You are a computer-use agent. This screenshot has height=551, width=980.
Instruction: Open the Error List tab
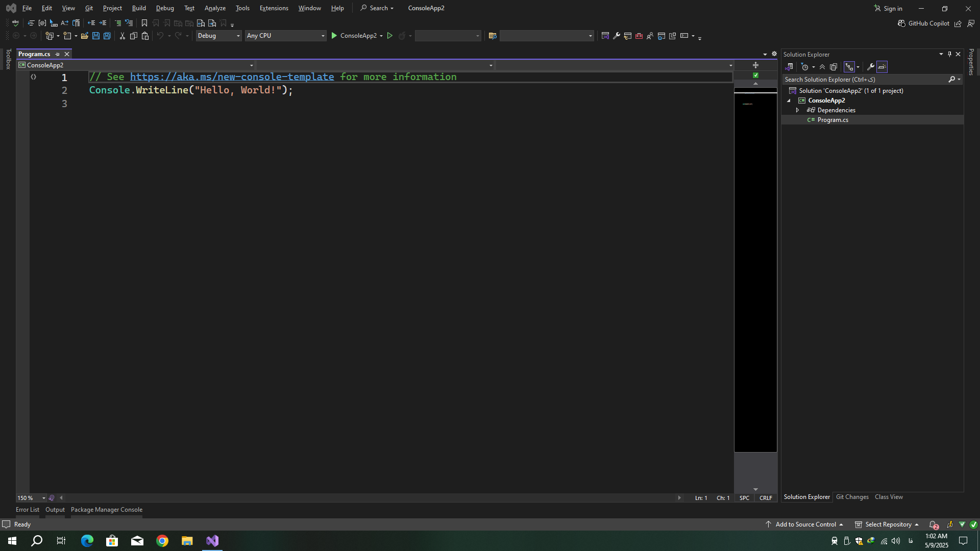pos(28,510)
